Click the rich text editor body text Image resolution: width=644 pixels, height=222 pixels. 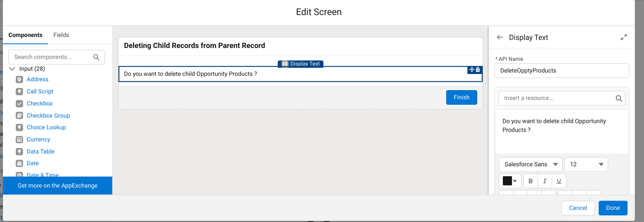click(554, 126)
